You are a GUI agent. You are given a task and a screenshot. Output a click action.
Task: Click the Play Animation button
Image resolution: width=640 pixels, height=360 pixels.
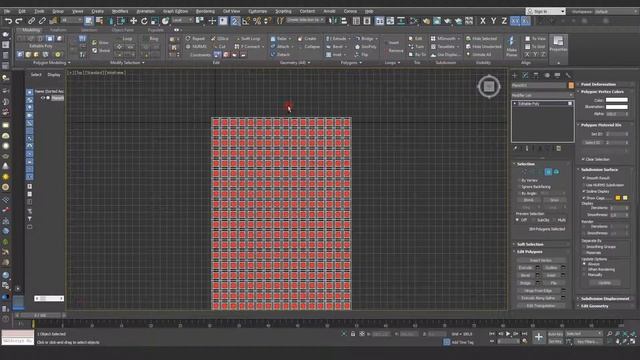coord(508,334)
